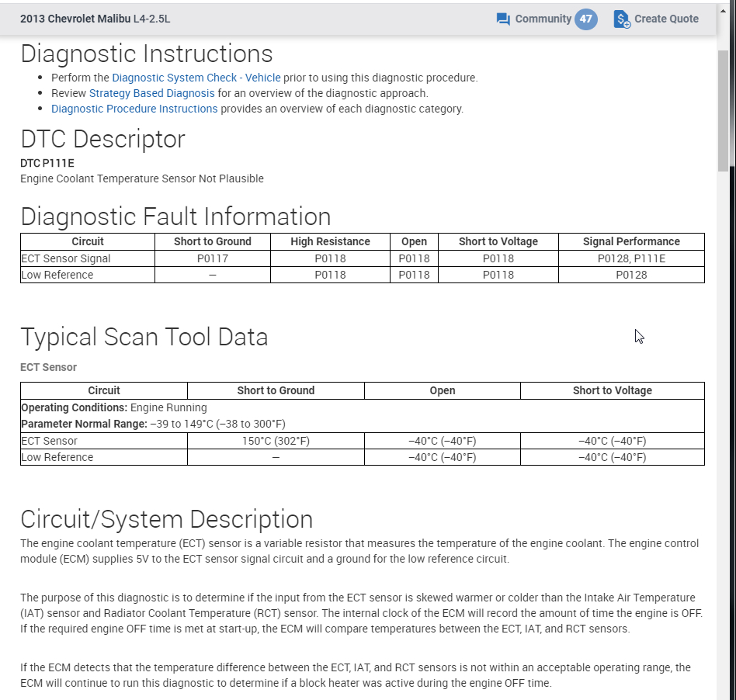The height and width of the screenshot is (700, 736).
Task: Click the 'P0128, P111E' Signal Performance cell
Action: coord(631,258)
